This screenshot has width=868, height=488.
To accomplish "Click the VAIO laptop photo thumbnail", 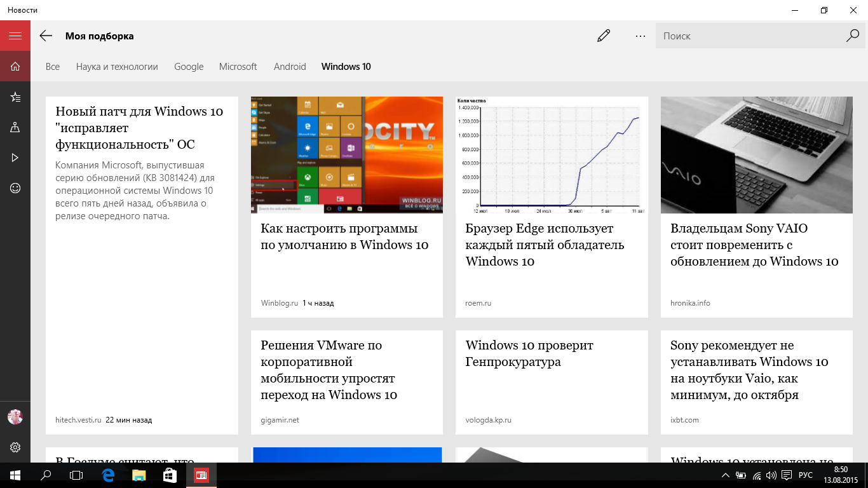I will (757, 155).
